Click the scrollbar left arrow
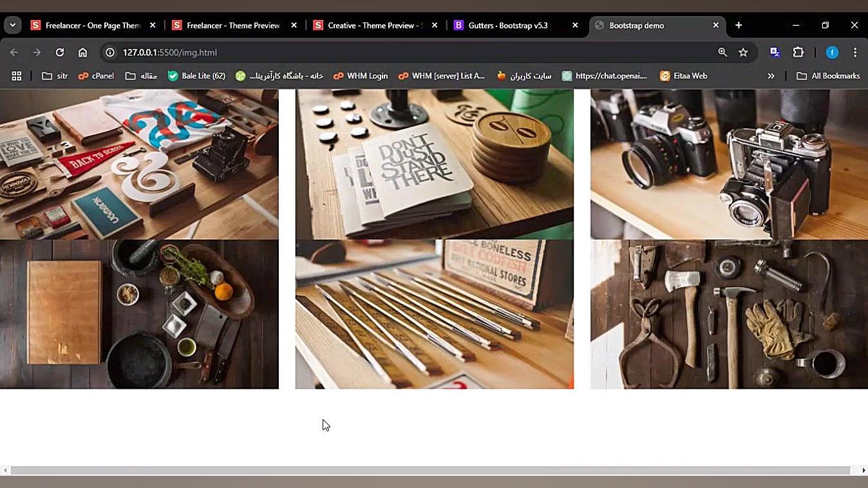This screenshot has height=488, width=868. (5, 471)
